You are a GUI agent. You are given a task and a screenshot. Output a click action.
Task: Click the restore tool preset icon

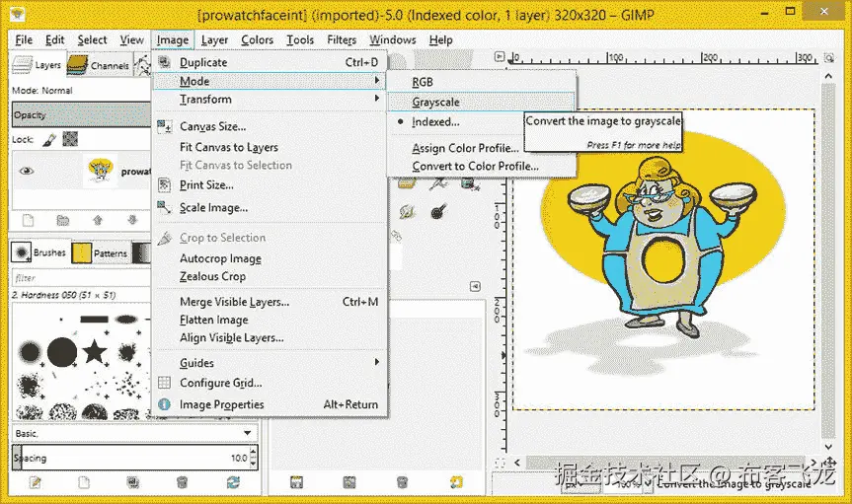[349, 482]
